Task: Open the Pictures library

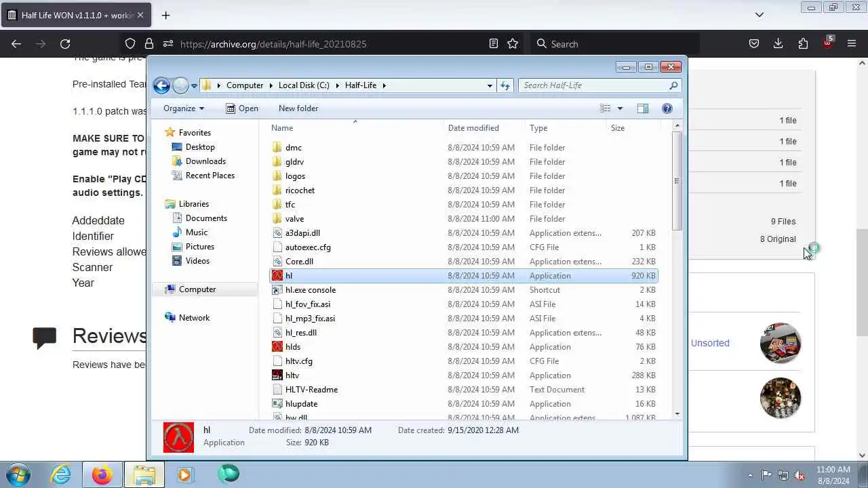Action: point(200,247)
